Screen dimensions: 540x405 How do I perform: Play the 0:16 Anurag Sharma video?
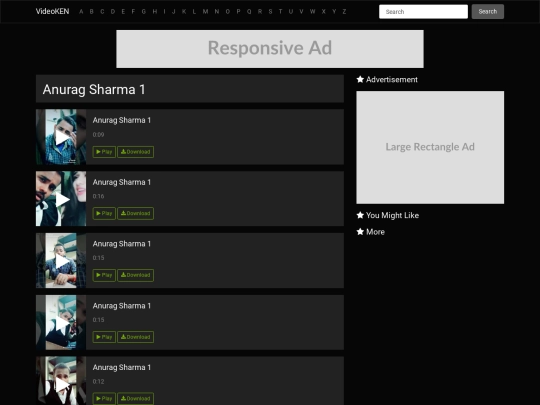(104, 214)
